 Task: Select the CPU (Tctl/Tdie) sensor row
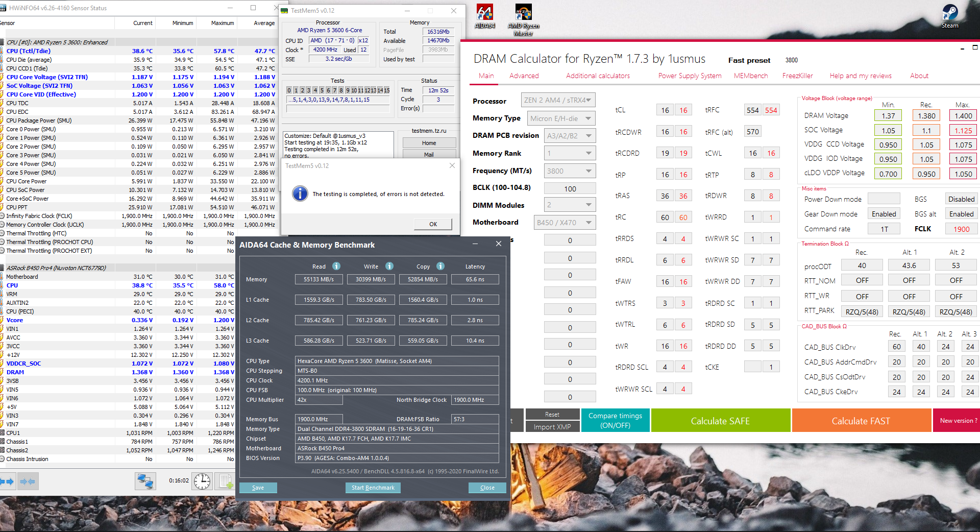tap(138, 51)
